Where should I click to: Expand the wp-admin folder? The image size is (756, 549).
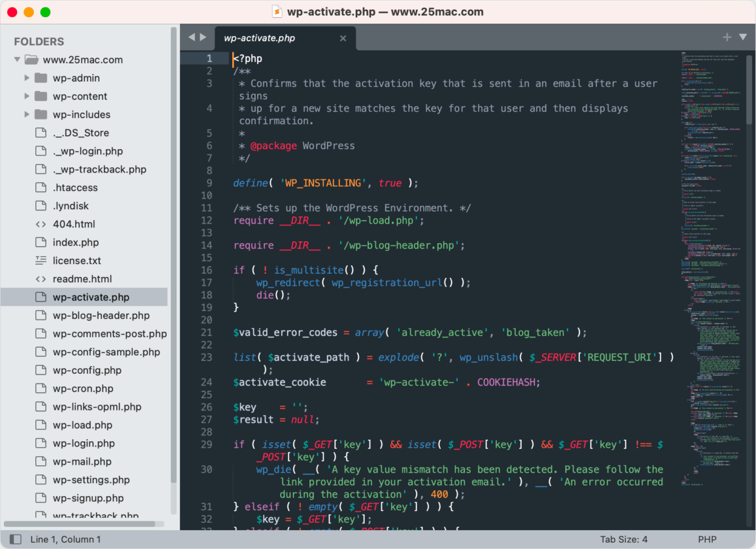pos(27,78)
